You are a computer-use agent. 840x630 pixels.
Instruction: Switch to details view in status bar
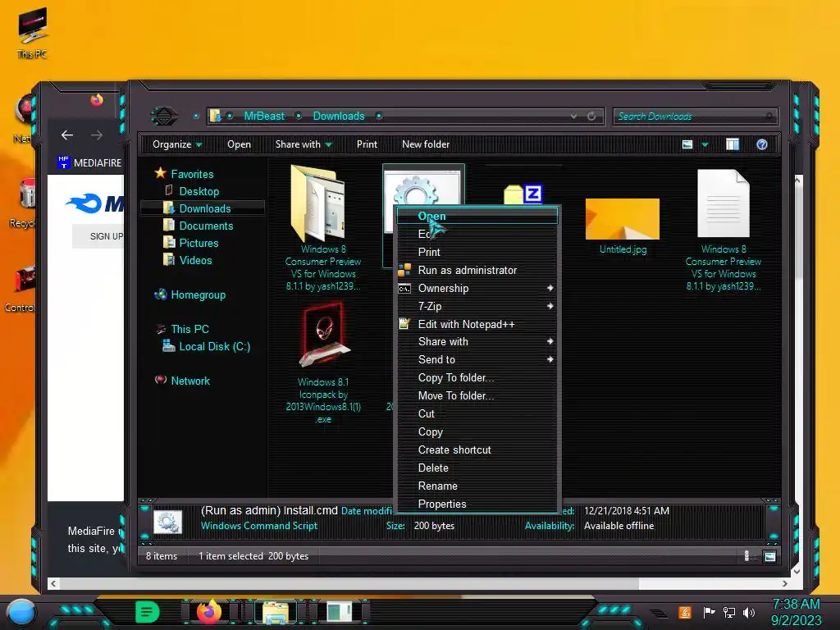tap(746, 557)
